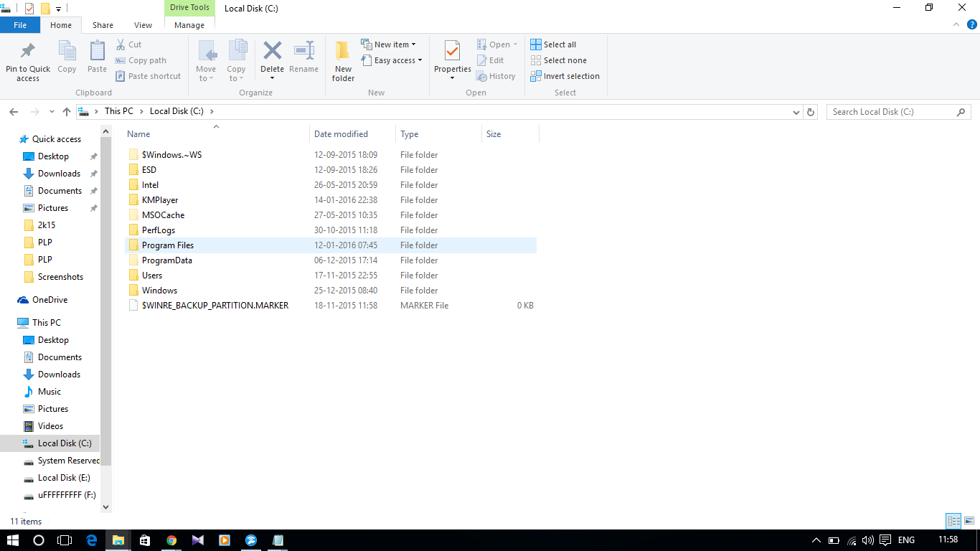The width and height of the screenshot is (980, 551).
Task: Delete the selection using the X icon
Action: coord(272,51)
